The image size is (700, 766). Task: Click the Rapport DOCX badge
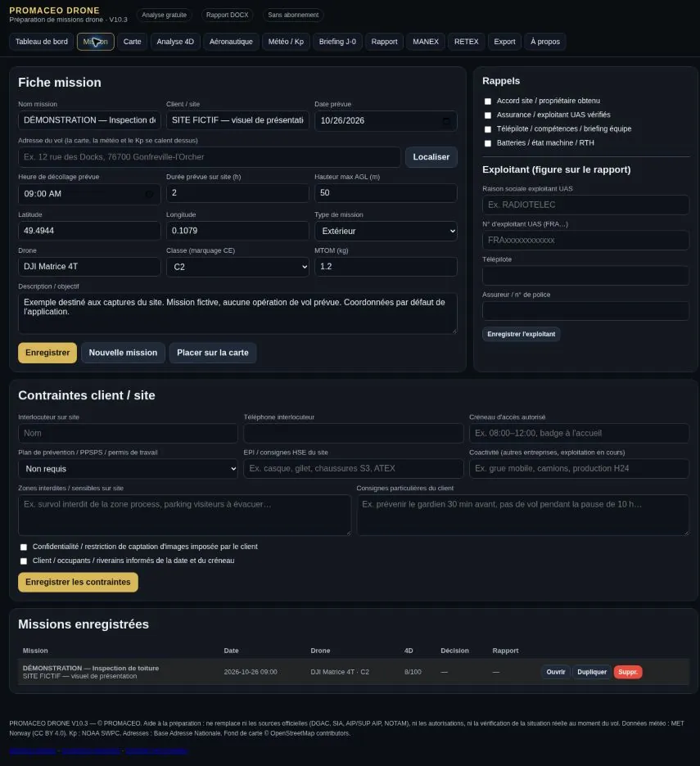[228, 16]
